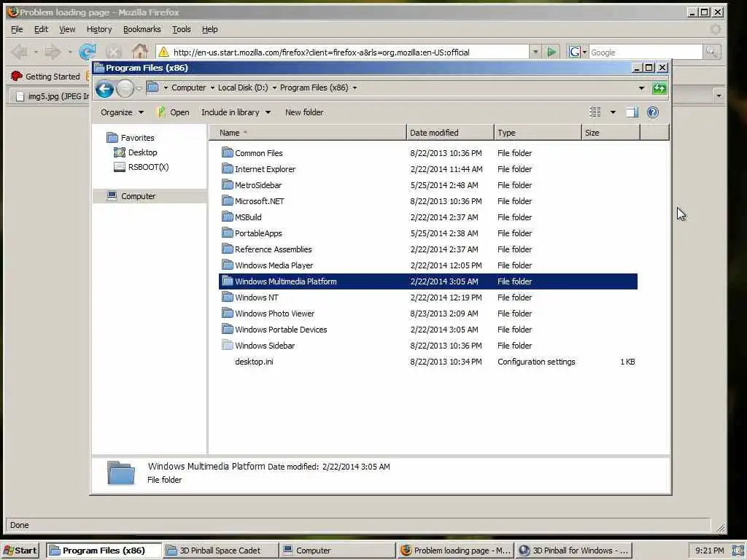Select the Windows Sidebar folder icon
The width and height of the screenshot is (747, 560).
pyautogui.click(x=228, y=345)
